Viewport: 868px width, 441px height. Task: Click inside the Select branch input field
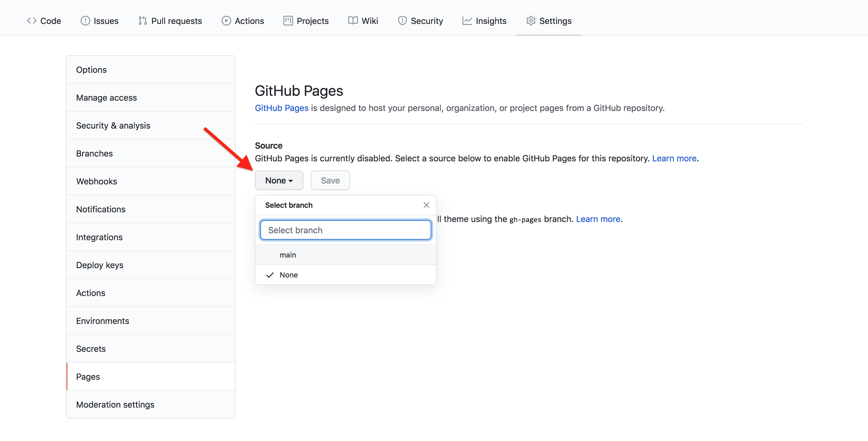tap(346, 230)
